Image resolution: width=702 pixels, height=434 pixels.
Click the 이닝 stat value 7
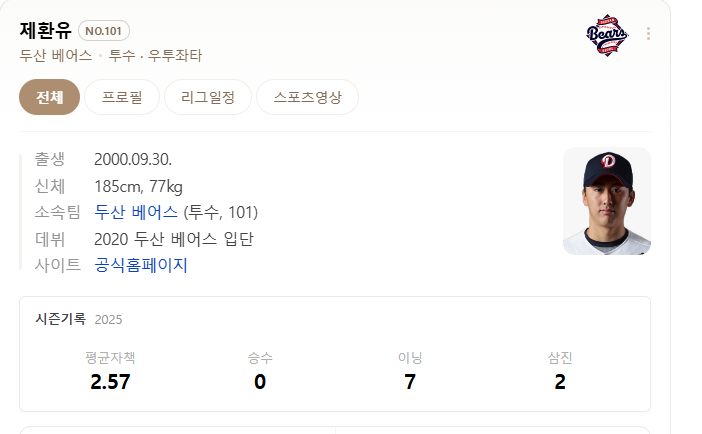click(410, 382)
